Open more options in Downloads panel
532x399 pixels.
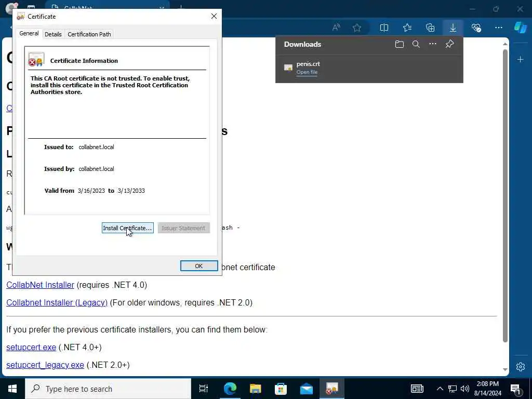pos(433,44)
